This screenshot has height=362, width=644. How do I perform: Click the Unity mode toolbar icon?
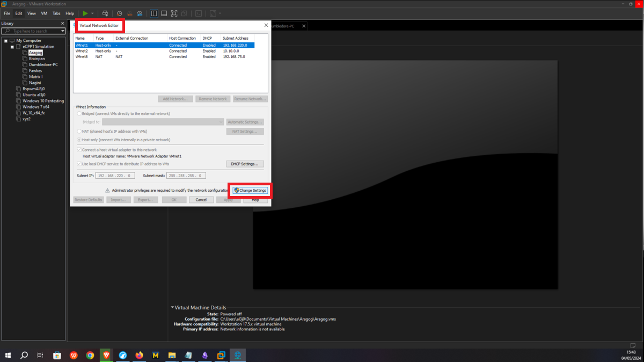(184, 13)
